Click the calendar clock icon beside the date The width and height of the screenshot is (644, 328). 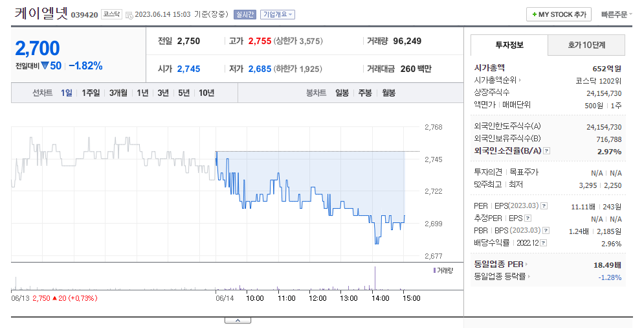click(129, 15)
